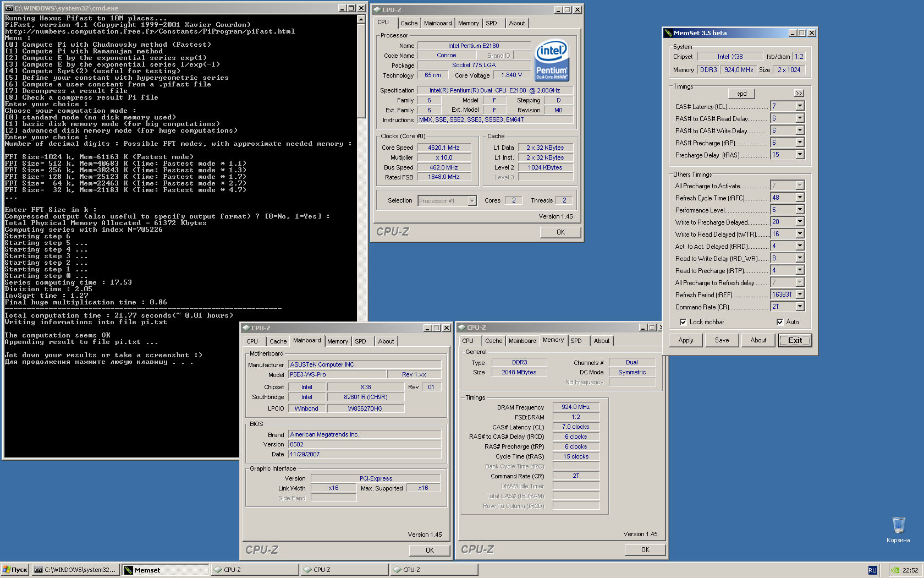Open About tab in top CPU-Z window
Image resolution: width=924 pixels, height=578 pixels.
coord(517,23)
